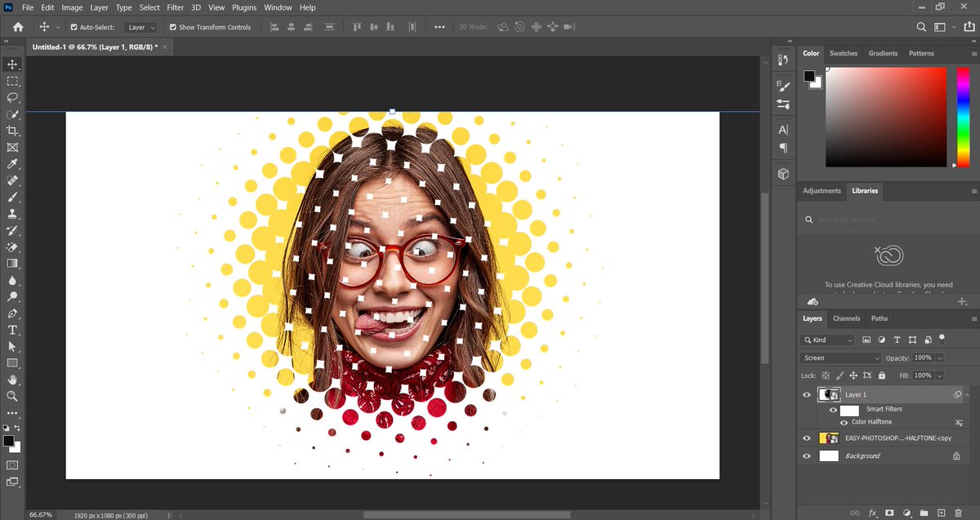Select the History Brush tool
This screenshot has height=520, width=980.
[x=12, y=230]
